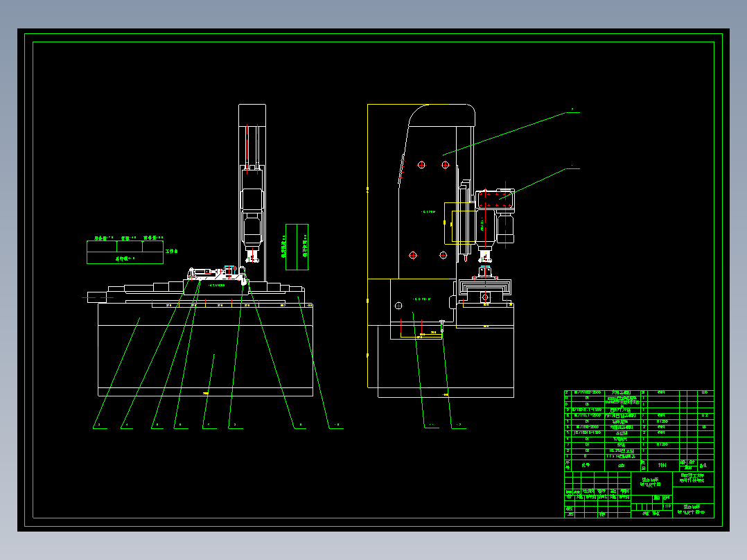Select the large machine bed in the front view
Viewport: 747px width, 560px height.
click(205, 349)
